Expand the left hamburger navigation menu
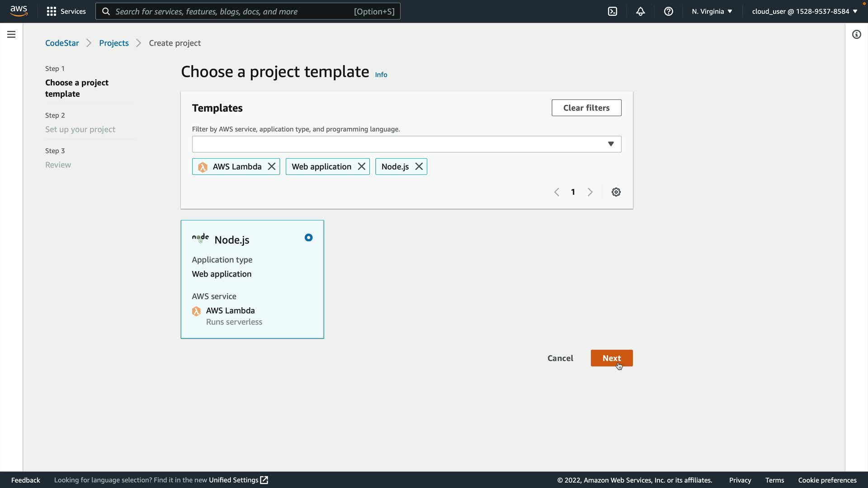This screenshot has width=868, height=488. pyautogui.click(x=11, y=34)
